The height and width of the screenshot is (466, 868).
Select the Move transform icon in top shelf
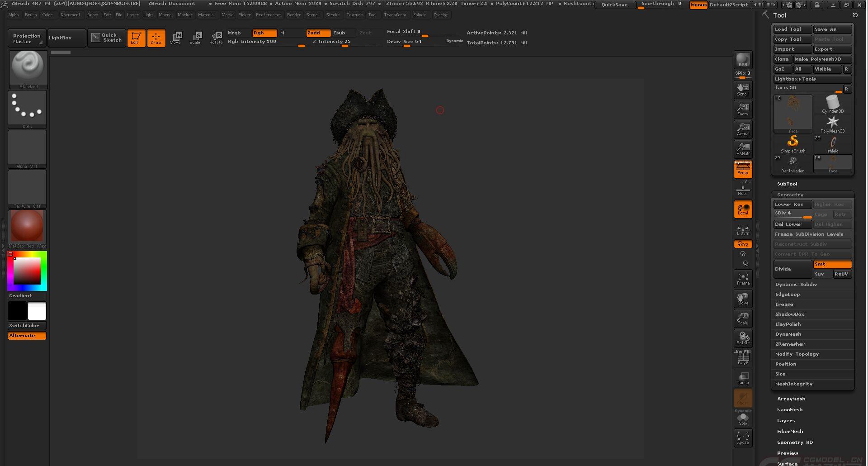175,38
